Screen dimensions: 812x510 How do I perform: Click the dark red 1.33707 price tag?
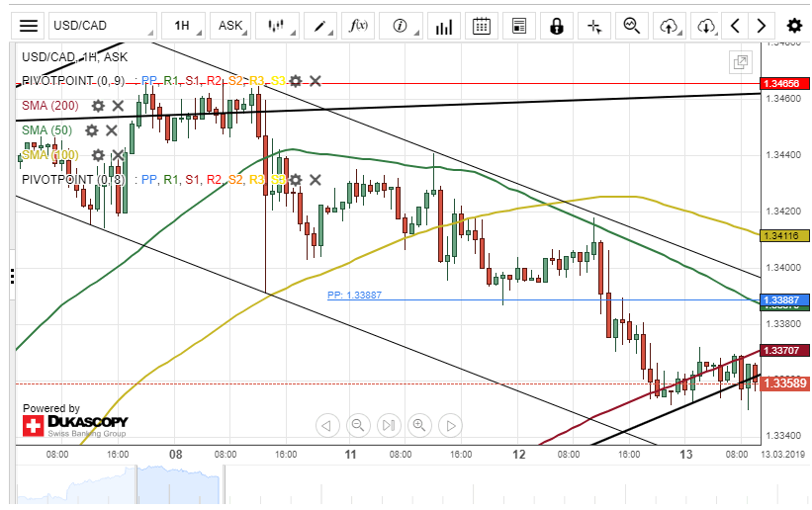(x=784, y=351)
